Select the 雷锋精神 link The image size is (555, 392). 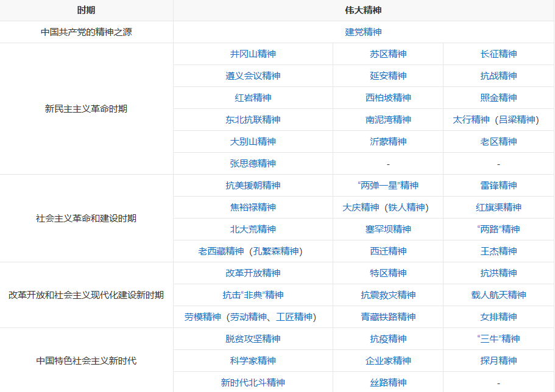coord(498,186)
